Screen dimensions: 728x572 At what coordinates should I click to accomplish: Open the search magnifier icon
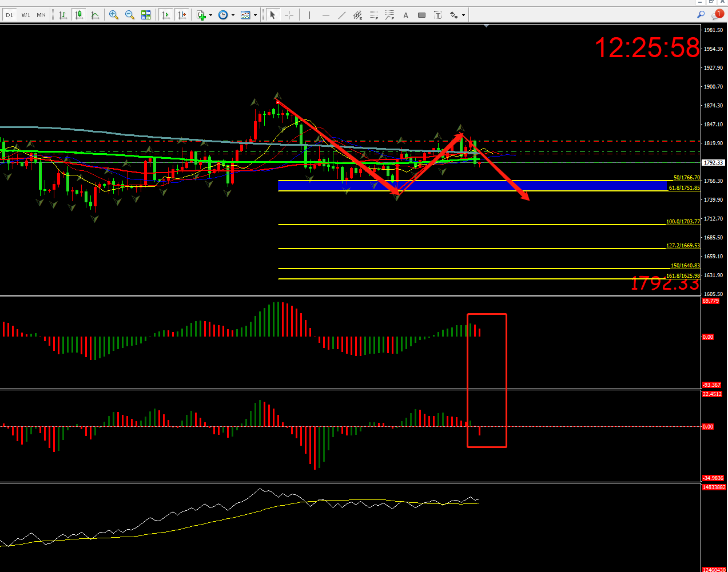click(701, 15)
